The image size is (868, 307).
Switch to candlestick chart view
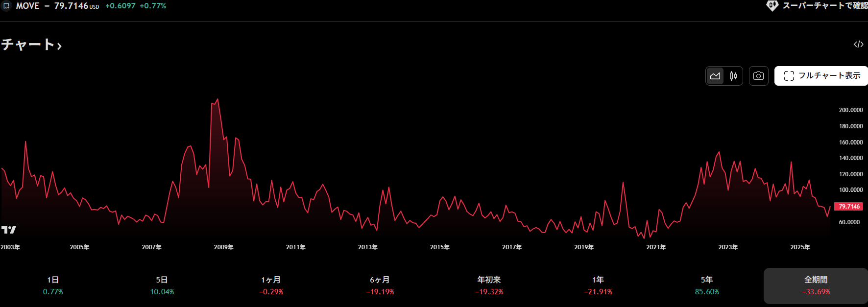click(x=733, y=76)
